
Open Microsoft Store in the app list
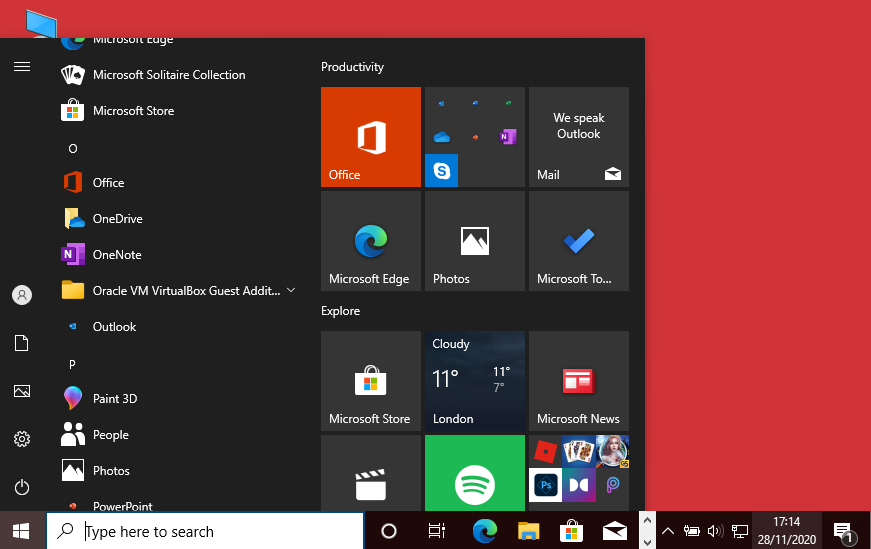(178, 111)
